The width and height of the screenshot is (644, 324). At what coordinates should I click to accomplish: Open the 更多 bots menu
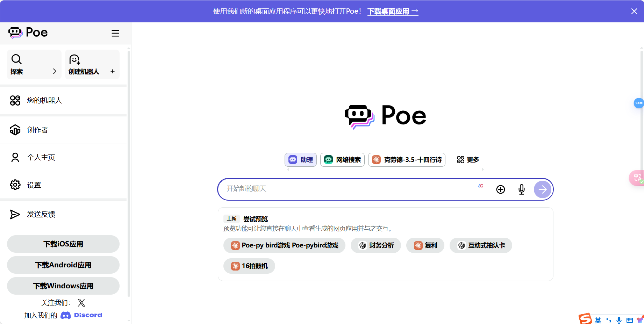click(x=467, y=160)
